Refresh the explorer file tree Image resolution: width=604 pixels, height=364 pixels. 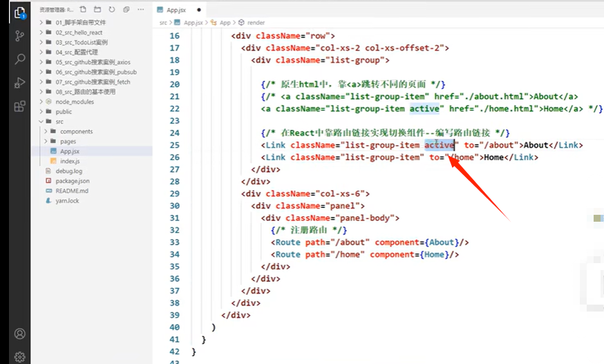[x=112, y=9]
